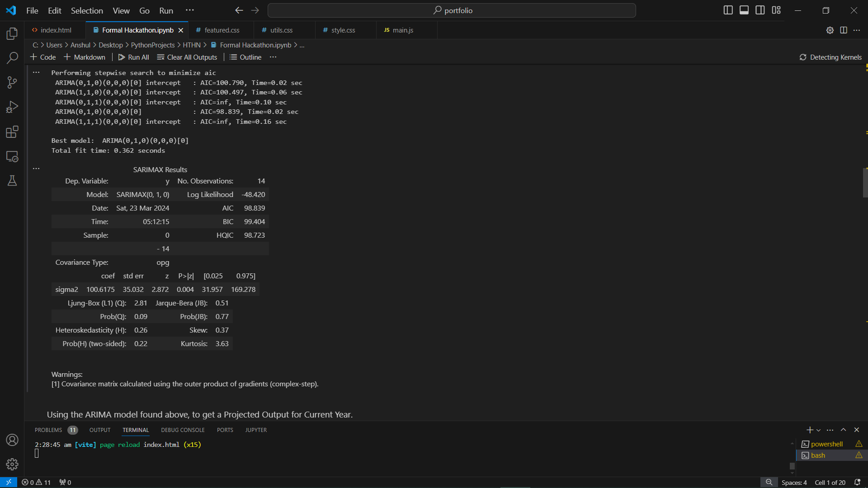868x488 pixels.
Task: Open the OUTPUT panel tab
Action: (x=100, y=430)
